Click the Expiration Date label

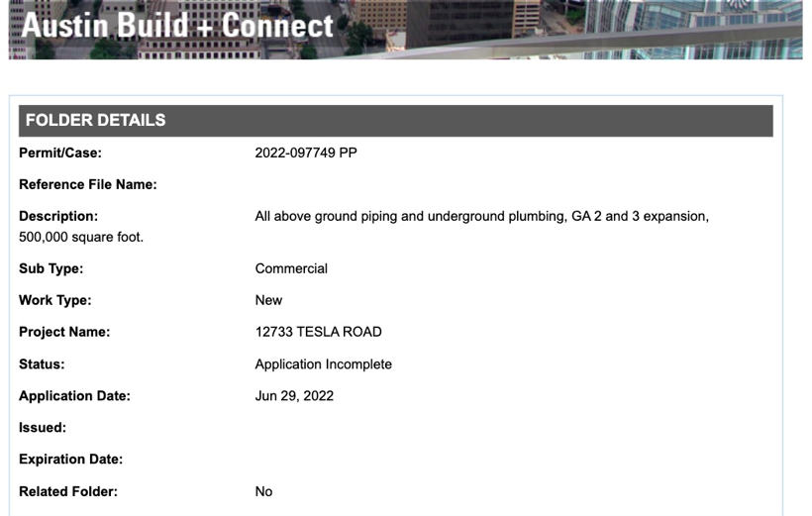pyautogui.click(x=71, y=460)
